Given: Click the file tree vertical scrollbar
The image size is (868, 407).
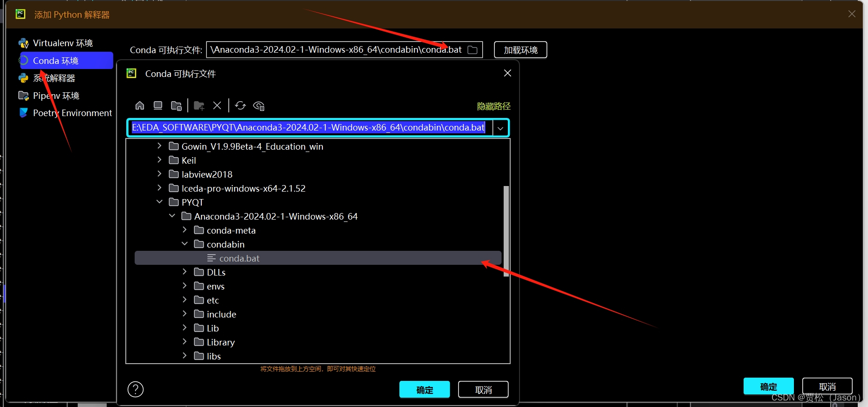Looking at the screenshot, I should (x=506, y=231).
